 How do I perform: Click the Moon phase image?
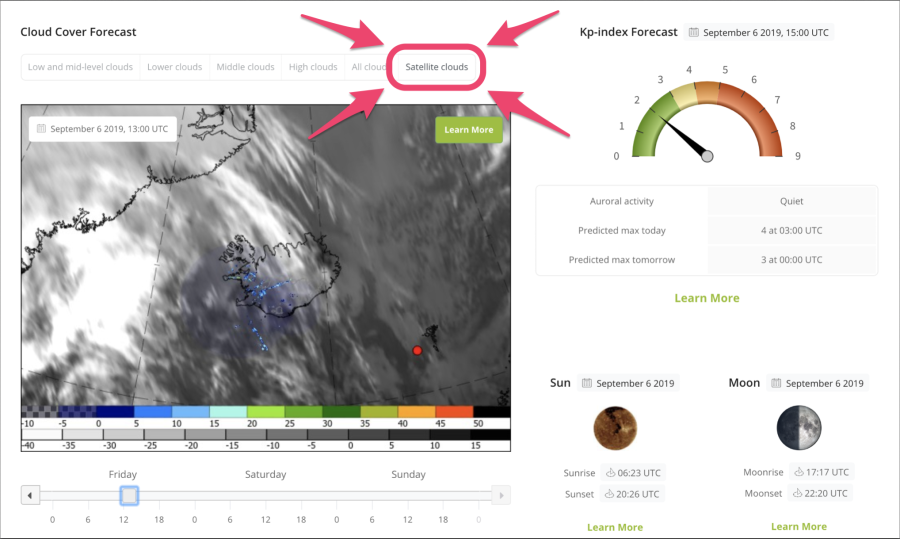pos(799,427)
